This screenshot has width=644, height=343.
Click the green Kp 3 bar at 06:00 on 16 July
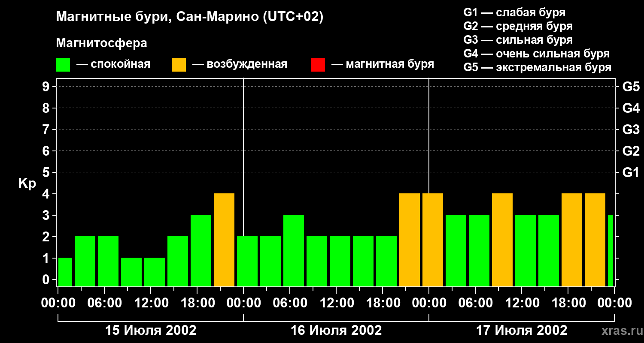point(294,250)
